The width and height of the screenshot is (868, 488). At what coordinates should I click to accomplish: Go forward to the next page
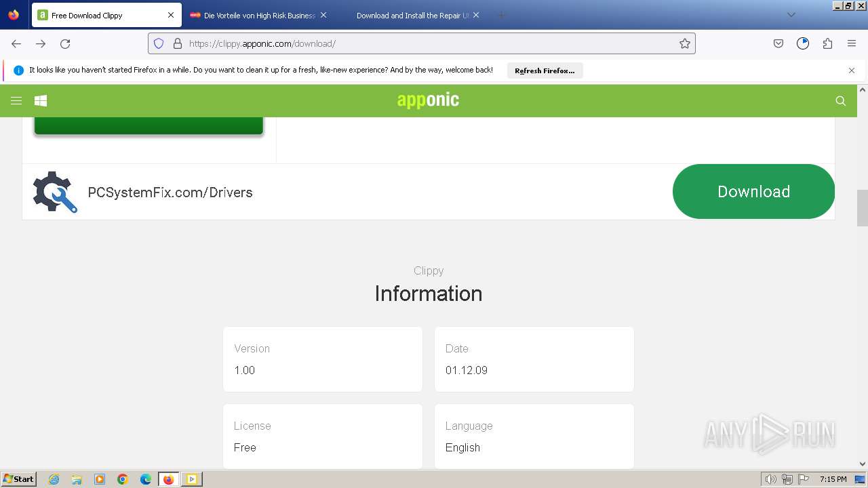coord(41,43)
